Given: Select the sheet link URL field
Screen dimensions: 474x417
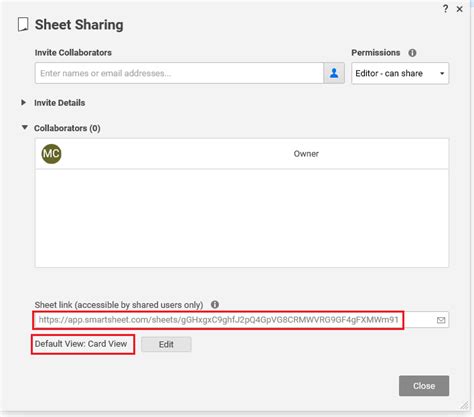Looking at the screenshot, I should pos(218,320).
